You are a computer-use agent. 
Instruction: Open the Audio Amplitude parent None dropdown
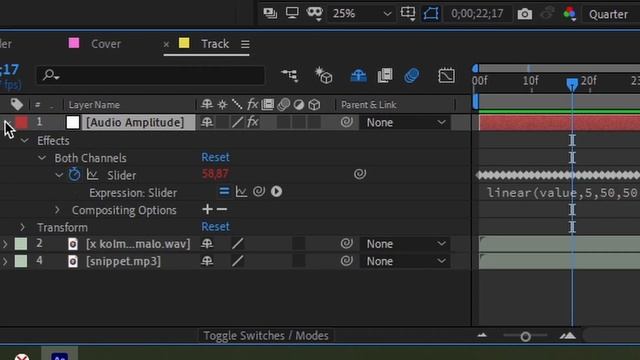[404, 122]
